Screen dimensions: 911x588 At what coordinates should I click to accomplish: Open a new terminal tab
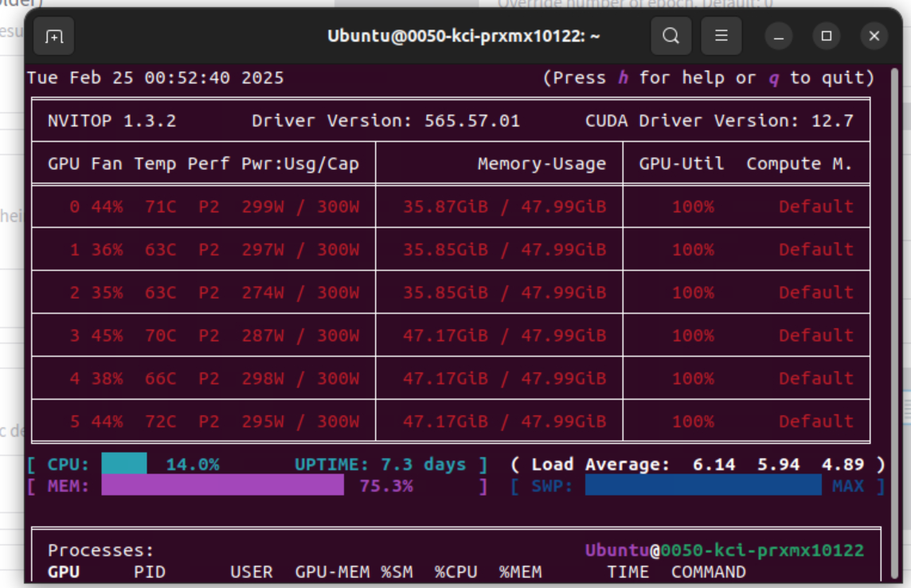(x=54, y=36)
